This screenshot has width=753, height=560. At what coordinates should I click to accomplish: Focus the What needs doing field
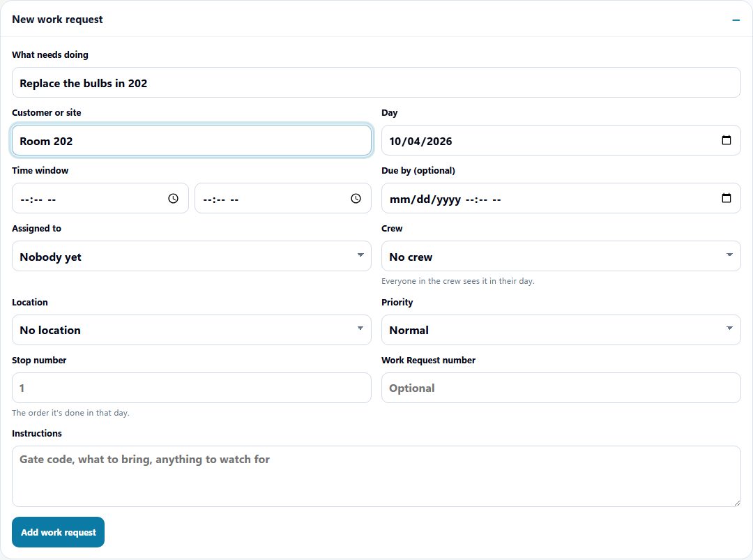coord(376,82)
